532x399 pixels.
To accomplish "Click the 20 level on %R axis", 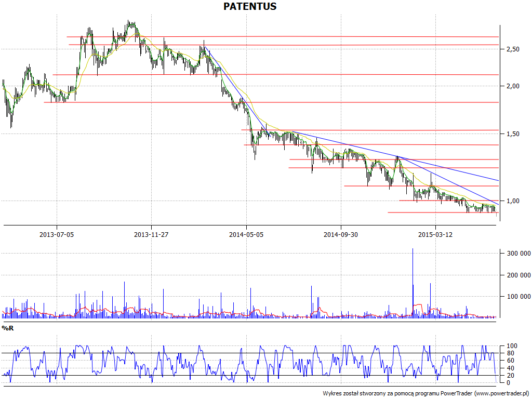I will click(x=510, y=376).
